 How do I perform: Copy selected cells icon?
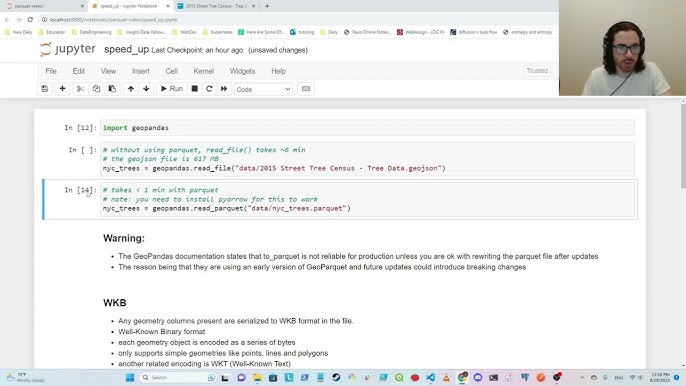tap(96, 89)
